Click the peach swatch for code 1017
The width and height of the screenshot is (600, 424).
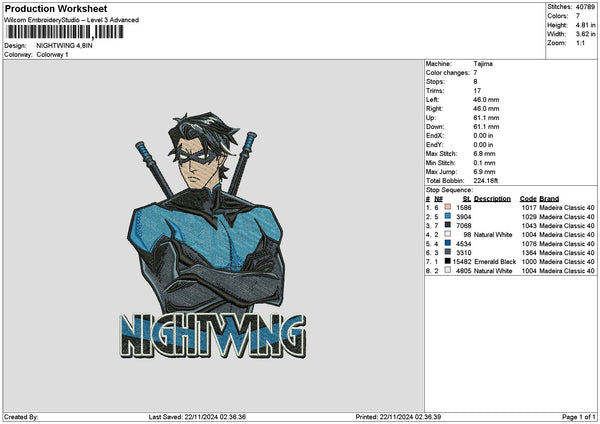tap(447, 207)
